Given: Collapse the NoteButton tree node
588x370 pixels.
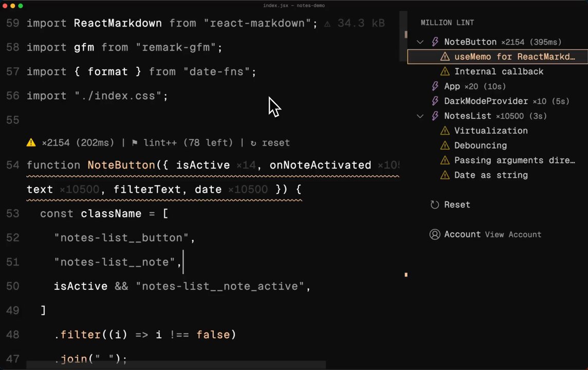Looking at the screenshot, I should coord(420,42).
